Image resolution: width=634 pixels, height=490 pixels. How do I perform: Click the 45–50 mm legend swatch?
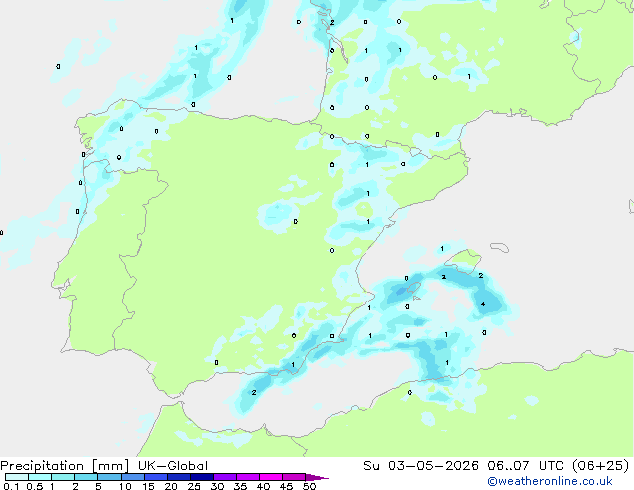(294, 477)
